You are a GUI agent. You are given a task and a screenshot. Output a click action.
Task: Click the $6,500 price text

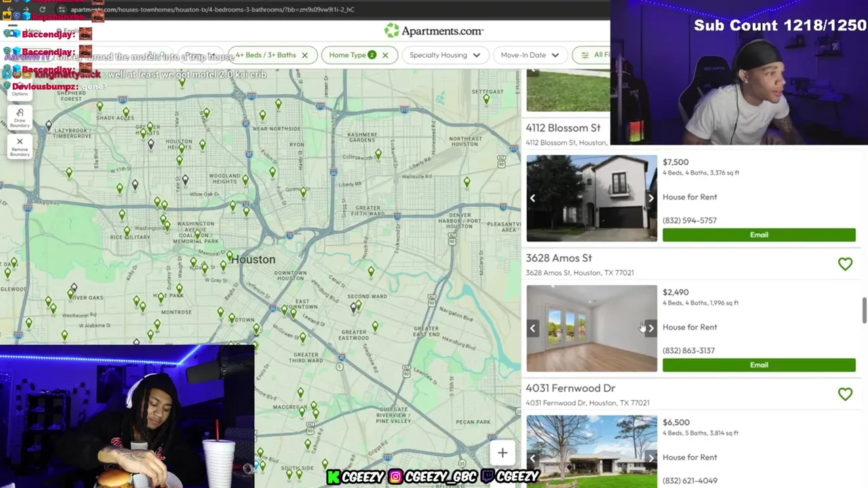[676, 422]
